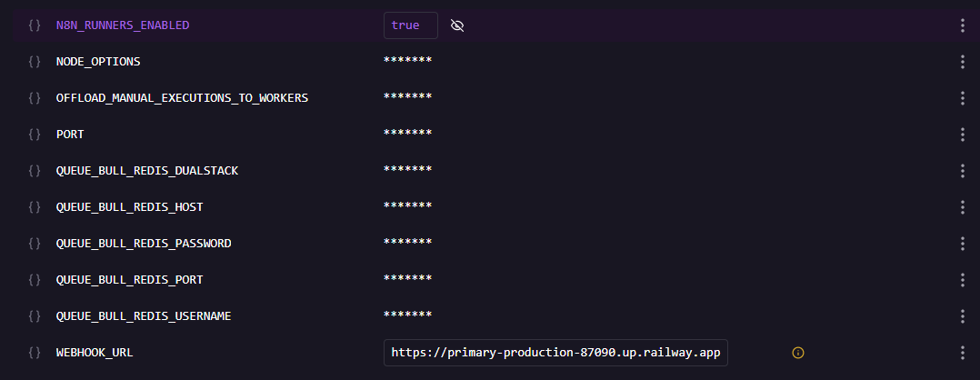Open three-dot menu for QUEUE_BULL_REDIS_PORT
Viewport: 980px width, 380px height.
pyautogui.click(x=962, y=280)
